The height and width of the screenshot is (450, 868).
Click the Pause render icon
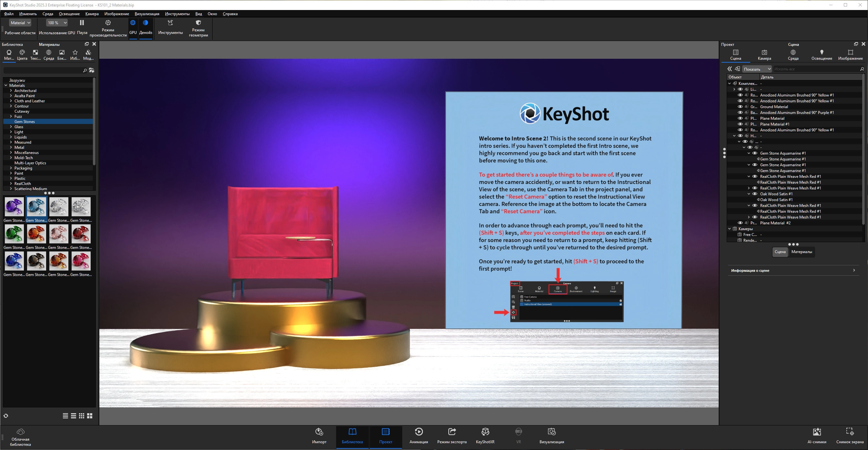(x=82, y=23)
